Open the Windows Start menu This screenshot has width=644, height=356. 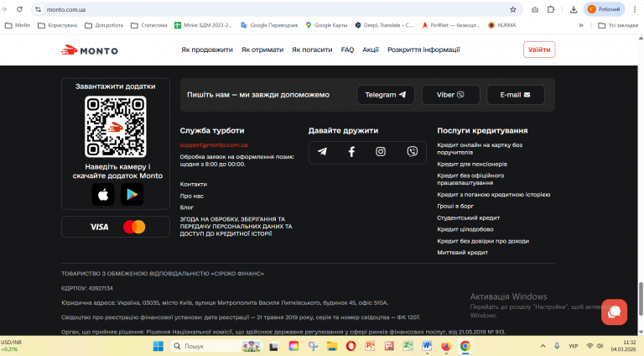point(158,346)
